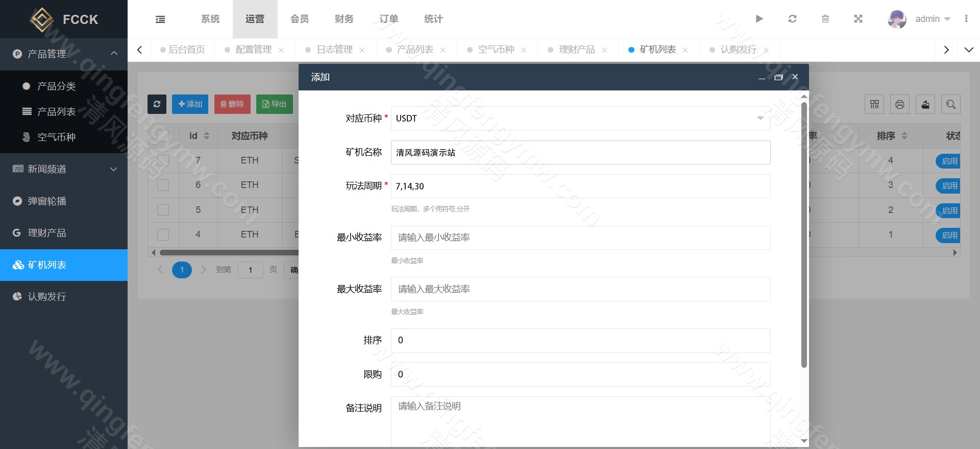Screen dimensions: 980x449
Task: Switch to the 财务 top menu
Action: click(x=344, y=19)
